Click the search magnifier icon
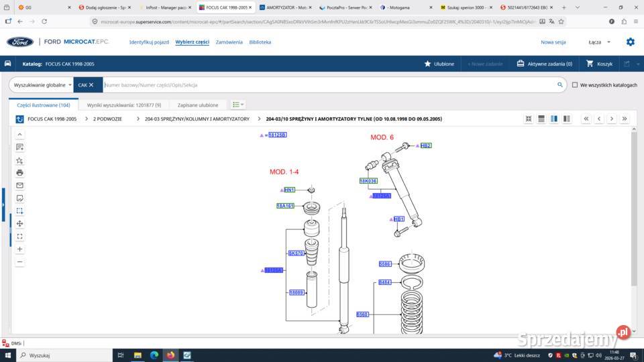Viewport: 644px width, 362px height. pos(560,85)
